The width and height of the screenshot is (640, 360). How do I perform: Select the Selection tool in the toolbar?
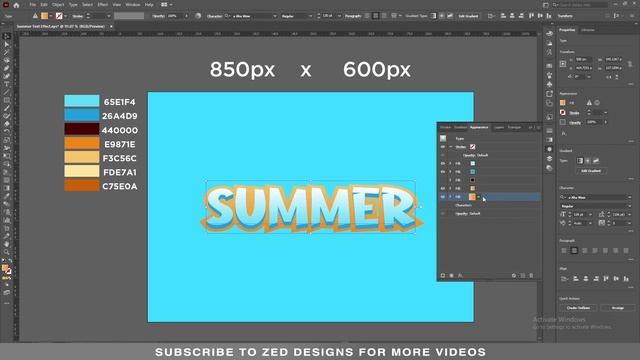(x=7, y=36)
